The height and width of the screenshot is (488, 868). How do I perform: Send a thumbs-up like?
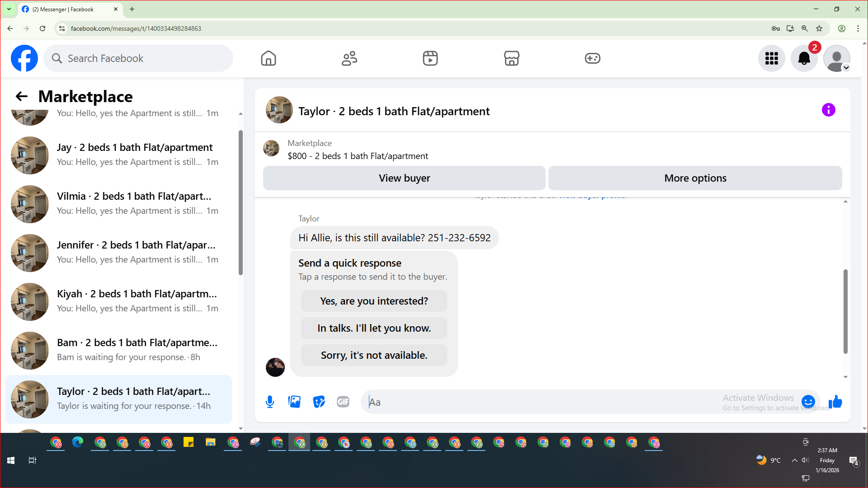click(835, 402)
